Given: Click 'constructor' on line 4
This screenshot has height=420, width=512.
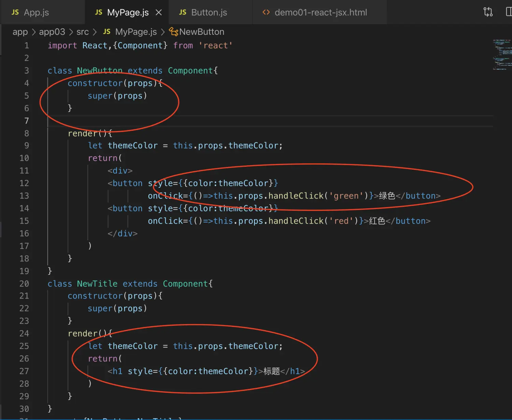Looking at the screenshot, I should coord(95,83).
